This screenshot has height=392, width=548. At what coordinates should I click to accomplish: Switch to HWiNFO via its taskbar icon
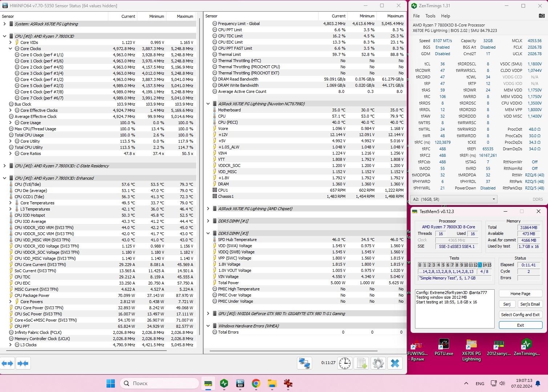pyautogui.click(x=240, y=383)
